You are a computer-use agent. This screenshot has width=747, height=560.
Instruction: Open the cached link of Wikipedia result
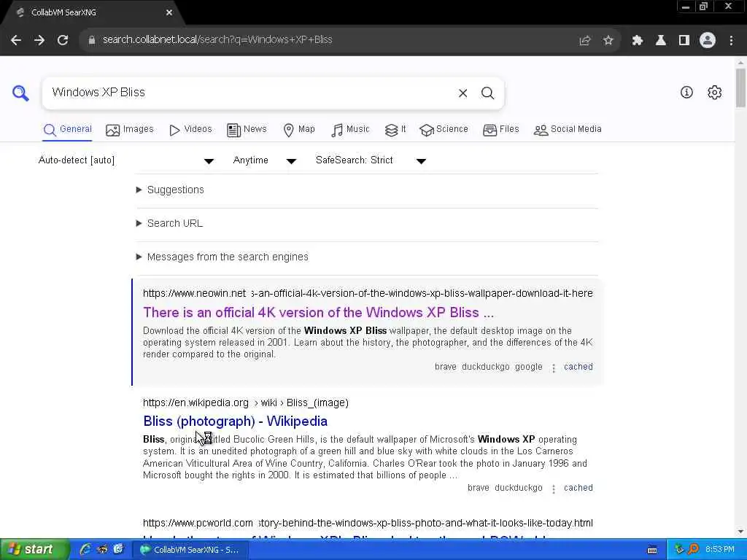578,488
